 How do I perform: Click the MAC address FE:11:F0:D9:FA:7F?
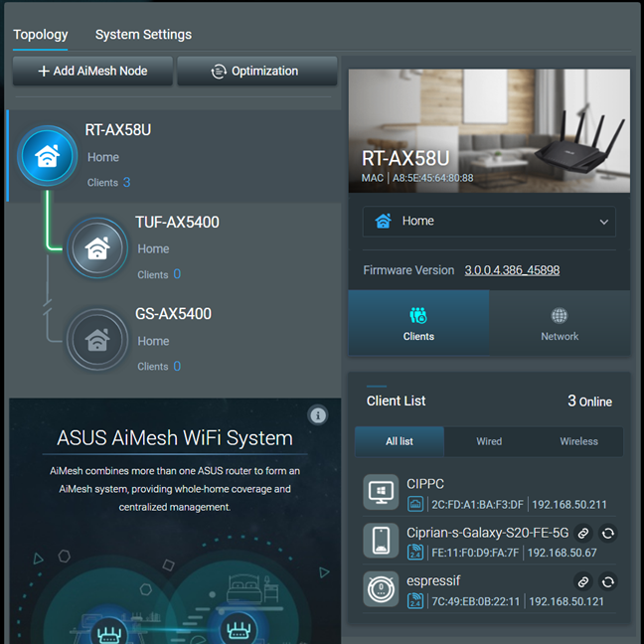(x=475, y=553)
